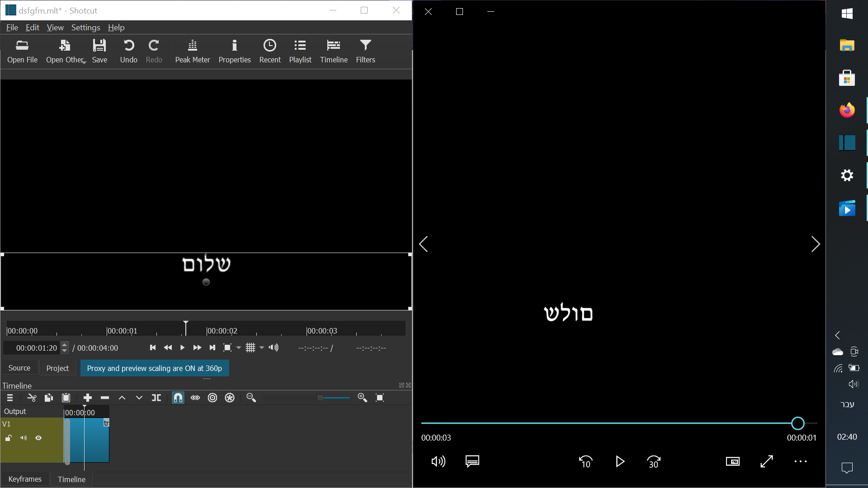Disable snapping in the timeline
This screenshot has width=868, height=488.
pos(178,398)
